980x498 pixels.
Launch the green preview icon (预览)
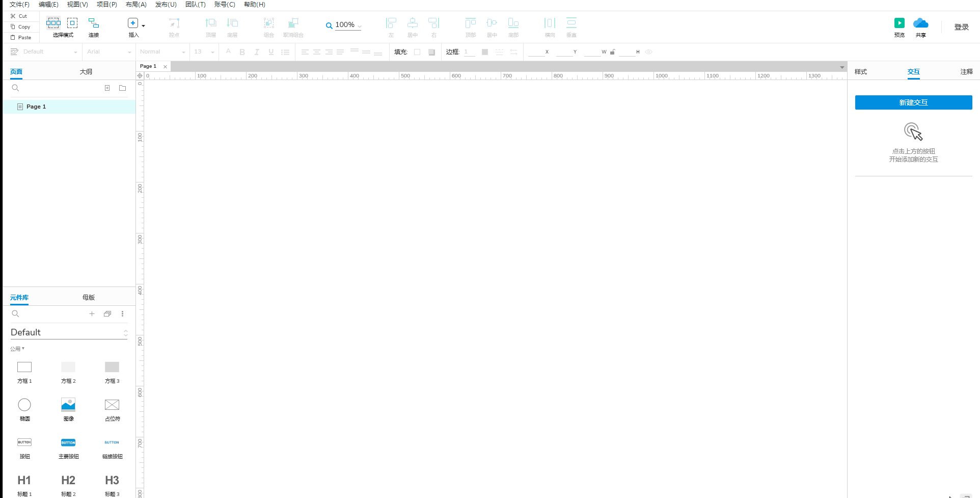(x=900, y=23)
